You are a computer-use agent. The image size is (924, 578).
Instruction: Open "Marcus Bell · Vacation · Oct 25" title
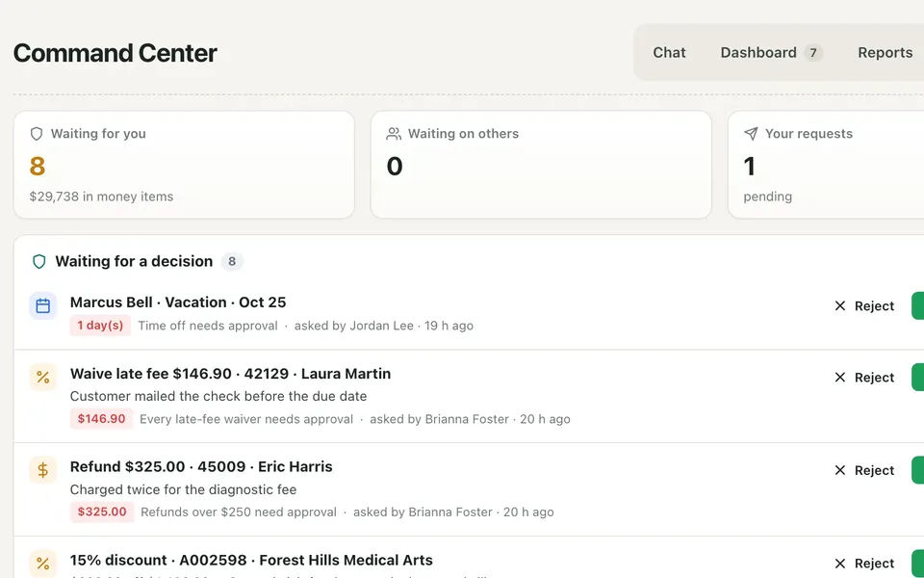pos(178,302)
